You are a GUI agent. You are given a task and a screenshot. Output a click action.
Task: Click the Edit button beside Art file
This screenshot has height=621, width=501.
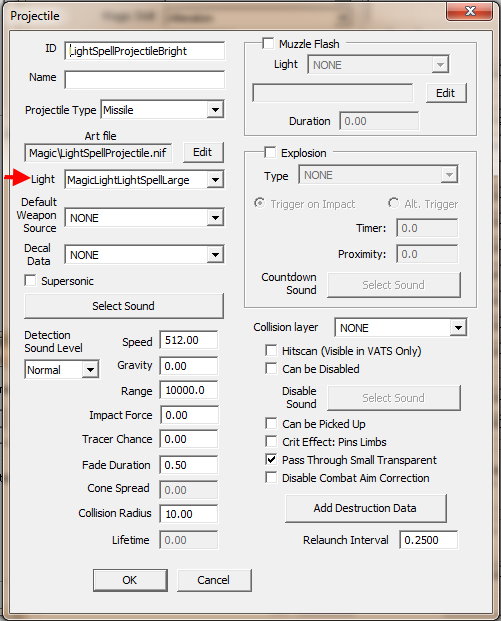tap(203, 152)
